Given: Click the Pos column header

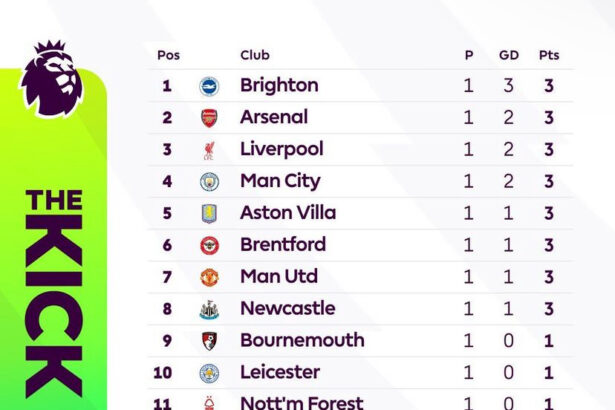Looking at the screenshot, I should [x=168, y=55].
